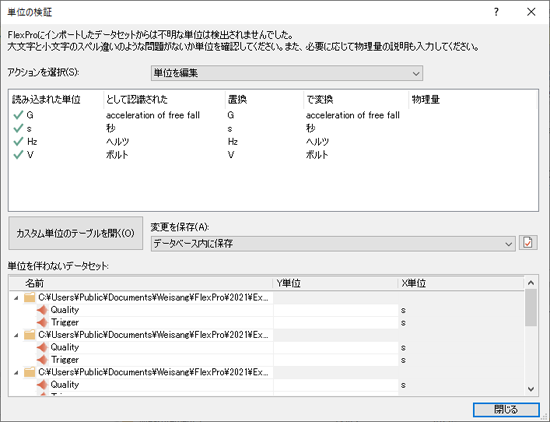The width and height of the screenshot is (550, 422).
Task: Open the アクションを選択 dropdown
Action: 287,73
